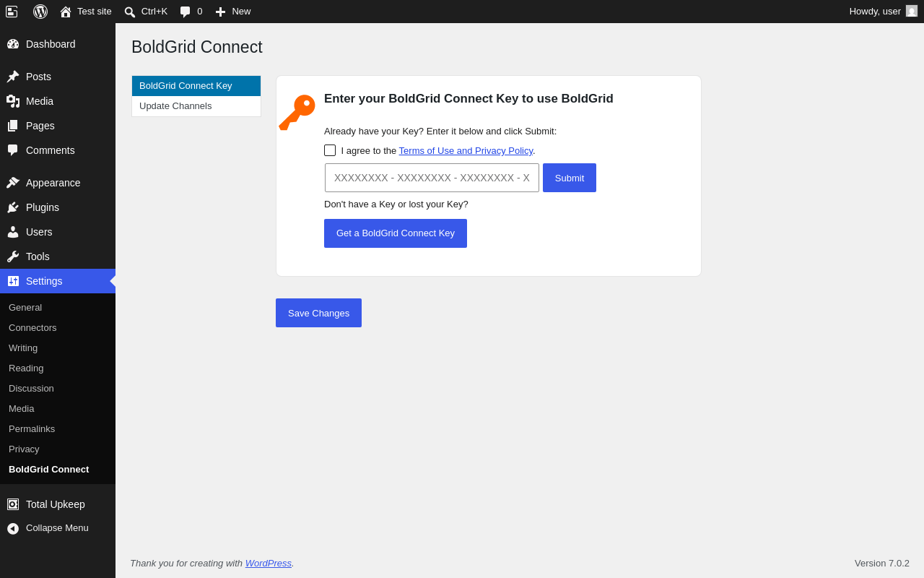Open Privacy settings submenu
Image resolution: width=924 pixels, height=578 pixels.
pos(24,449)
